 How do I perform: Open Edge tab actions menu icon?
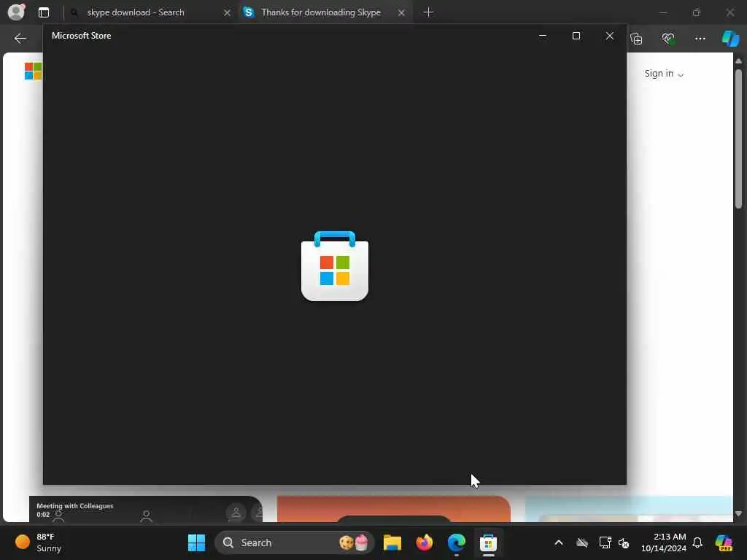tap(43, 12)
